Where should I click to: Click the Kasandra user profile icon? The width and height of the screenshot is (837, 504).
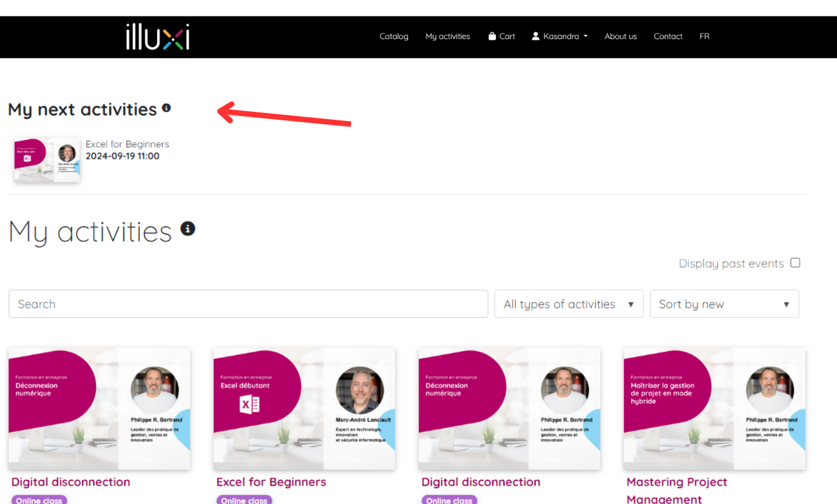[536, 36]
